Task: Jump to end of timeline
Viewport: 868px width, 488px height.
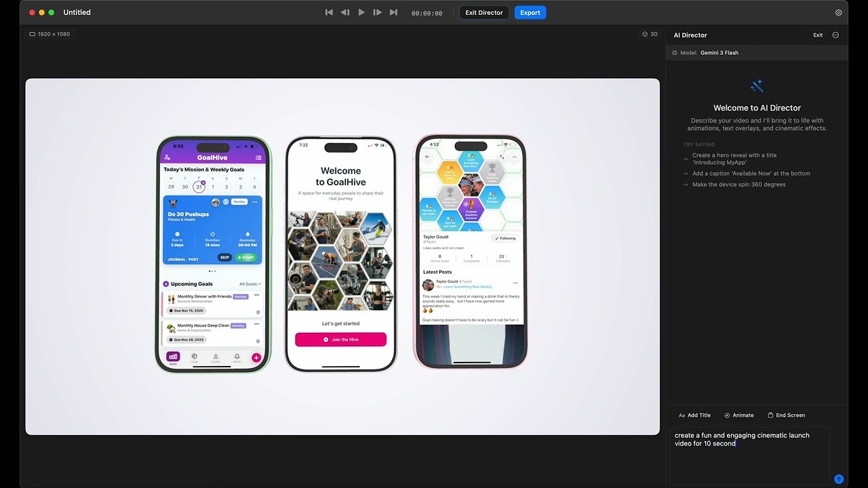Action: tap(393, 12)
